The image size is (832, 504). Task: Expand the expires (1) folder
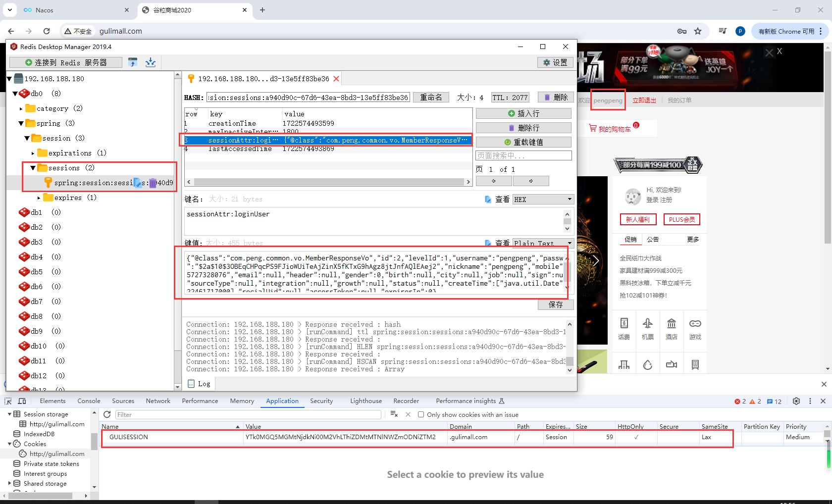click(x=39, y=198)
